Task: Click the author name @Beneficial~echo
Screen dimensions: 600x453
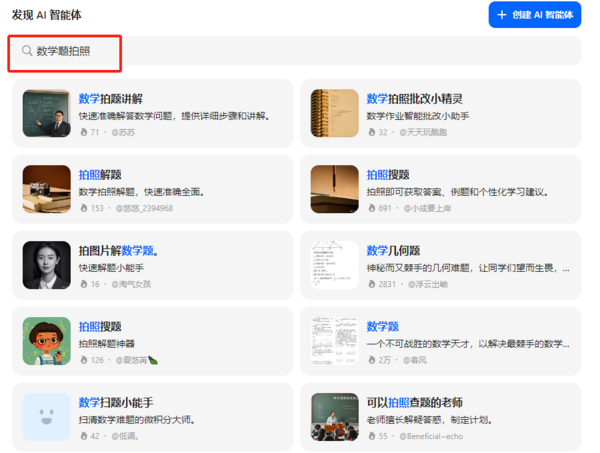Action: [x=431, y=436]
